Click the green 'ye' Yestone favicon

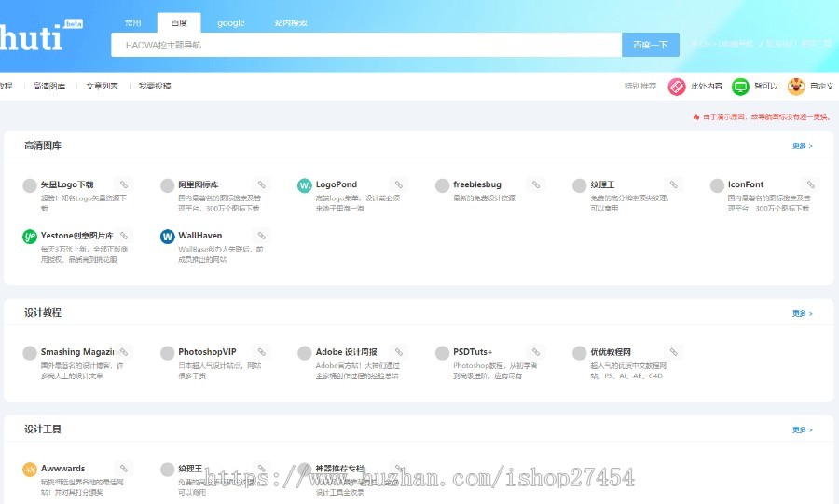coord(30,237)
